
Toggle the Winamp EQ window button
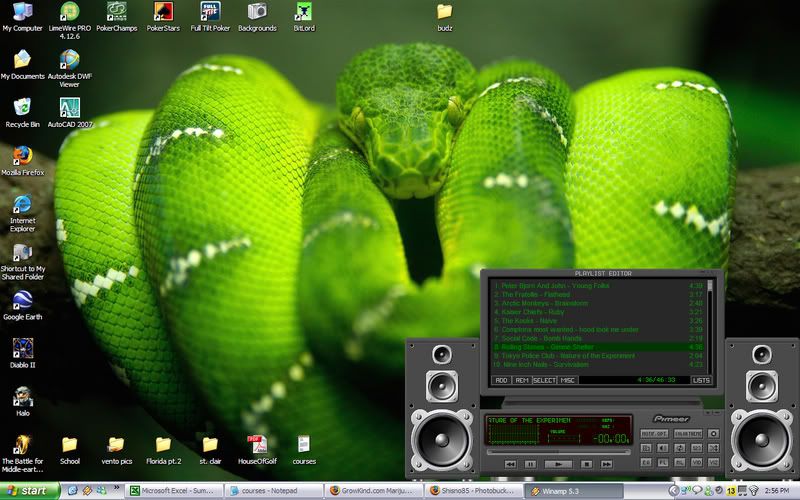646,462
